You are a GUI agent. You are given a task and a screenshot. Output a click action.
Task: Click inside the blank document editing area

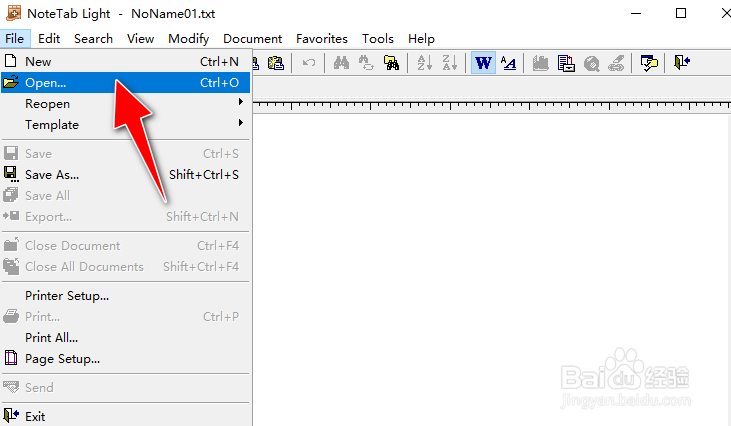492,270
